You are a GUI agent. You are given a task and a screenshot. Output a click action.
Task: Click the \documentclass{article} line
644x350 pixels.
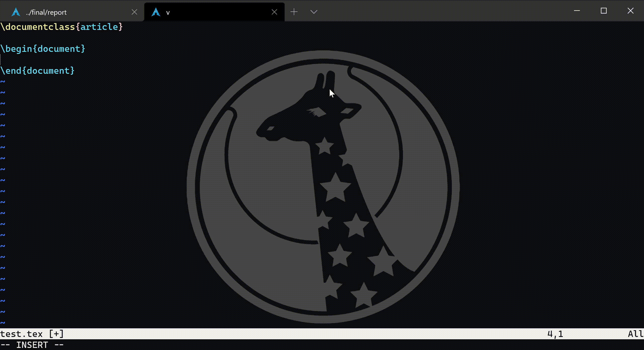point(62,27)
